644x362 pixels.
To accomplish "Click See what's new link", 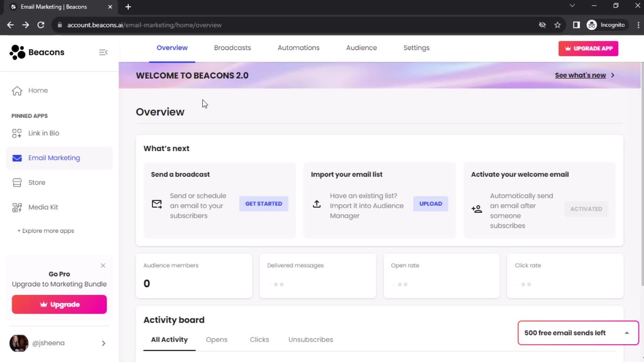I will (580, 75).
